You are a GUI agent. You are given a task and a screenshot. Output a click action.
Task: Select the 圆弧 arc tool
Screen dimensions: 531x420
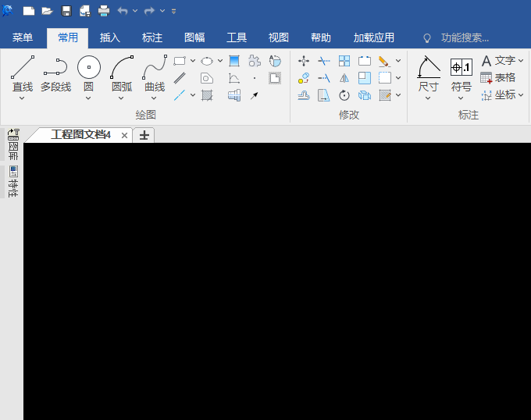click(122, 74)
